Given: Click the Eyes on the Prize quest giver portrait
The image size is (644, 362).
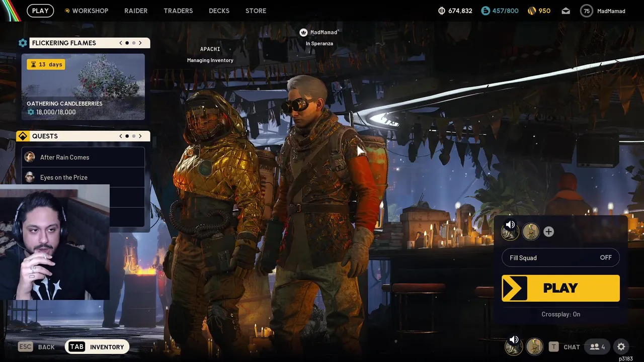Looking at the screenshot, I should (30, 177).
